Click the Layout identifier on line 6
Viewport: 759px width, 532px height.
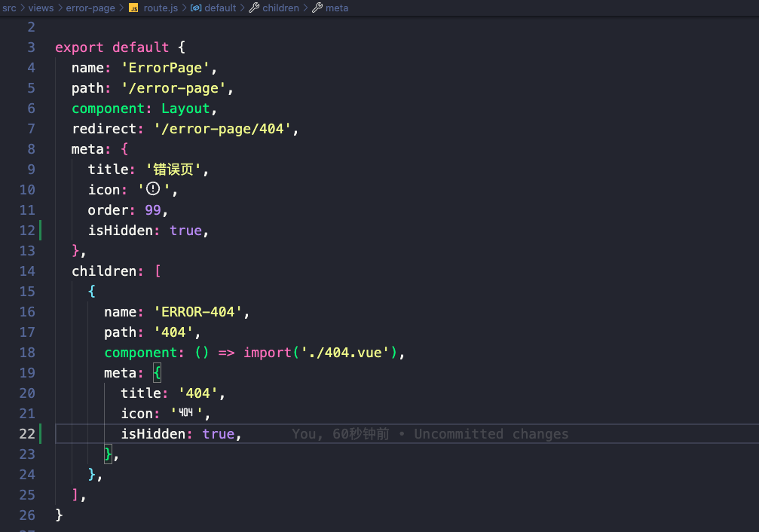(185, 109)
